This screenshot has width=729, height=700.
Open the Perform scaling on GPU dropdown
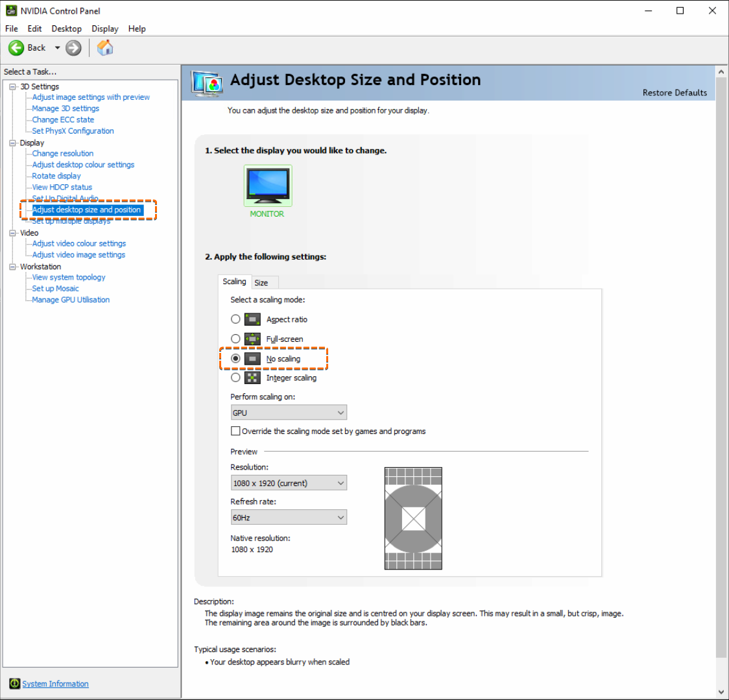289,413
